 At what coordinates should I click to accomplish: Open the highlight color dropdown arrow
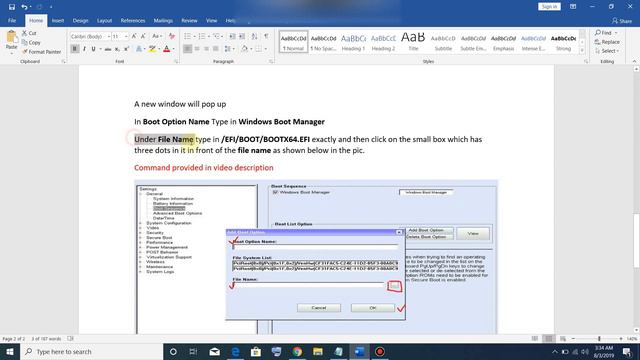(x=159, y=49)
